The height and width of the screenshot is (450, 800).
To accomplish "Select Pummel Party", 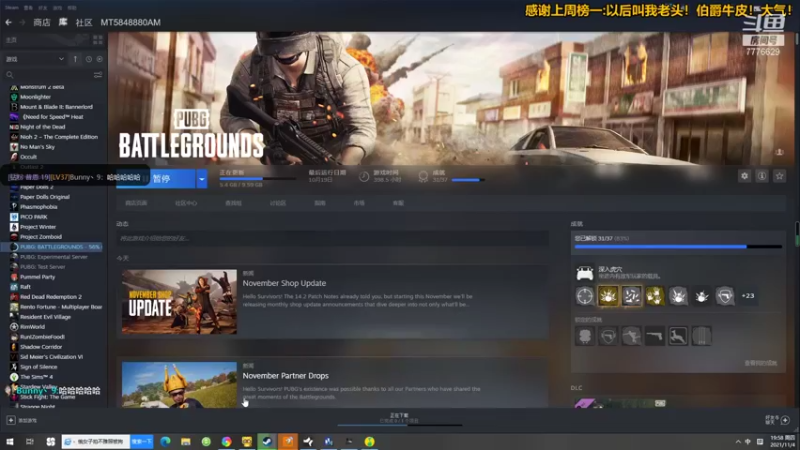I will pos(37,277).
